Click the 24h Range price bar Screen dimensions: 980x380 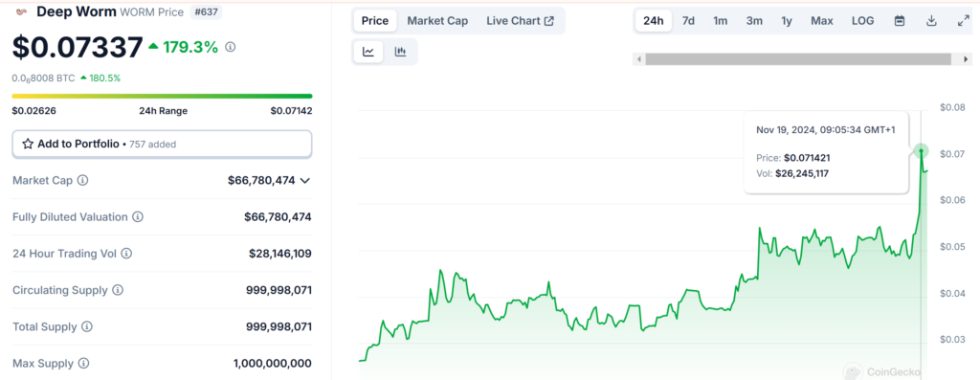pos(162,97)
